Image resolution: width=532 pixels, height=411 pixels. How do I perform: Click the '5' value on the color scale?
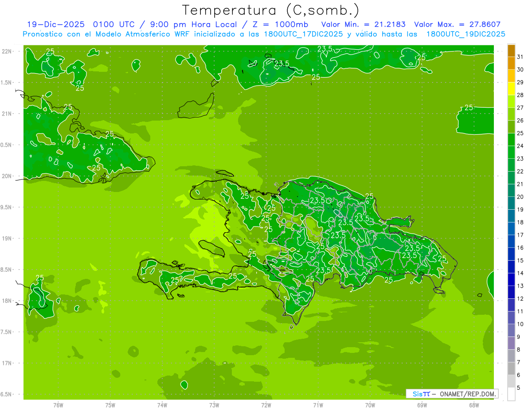click(519, 388)
